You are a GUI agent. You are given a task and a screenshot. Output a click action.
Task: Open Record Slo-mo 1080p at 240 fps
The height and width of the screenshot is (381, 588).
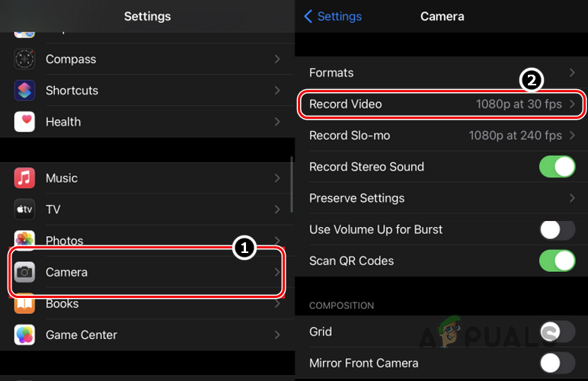pyautogui.click(x=441, y=136)
